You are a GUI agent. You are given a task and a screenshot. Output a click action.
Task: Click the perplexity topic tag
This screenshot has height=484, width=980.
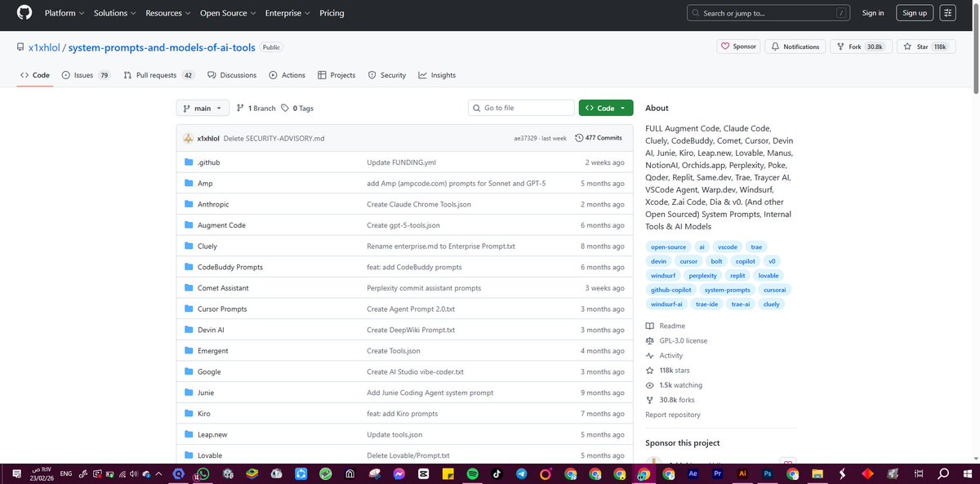702,276
